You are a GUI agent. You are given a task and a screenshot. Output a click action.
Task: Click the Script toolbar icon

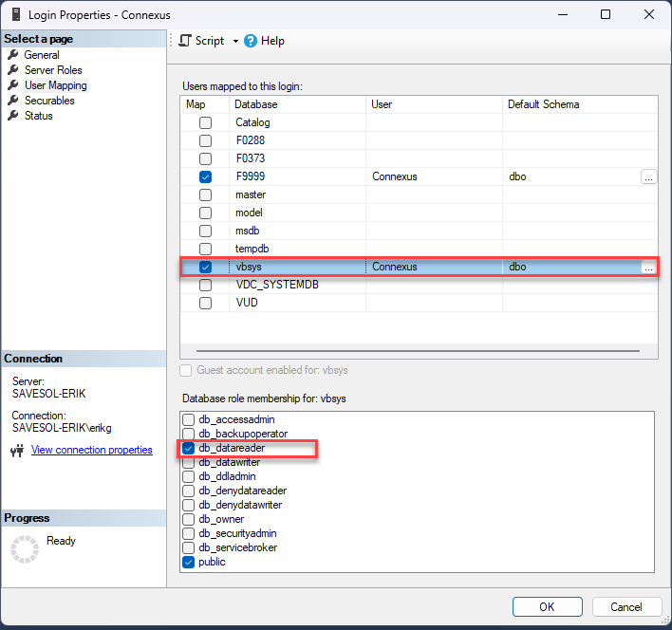185,41
